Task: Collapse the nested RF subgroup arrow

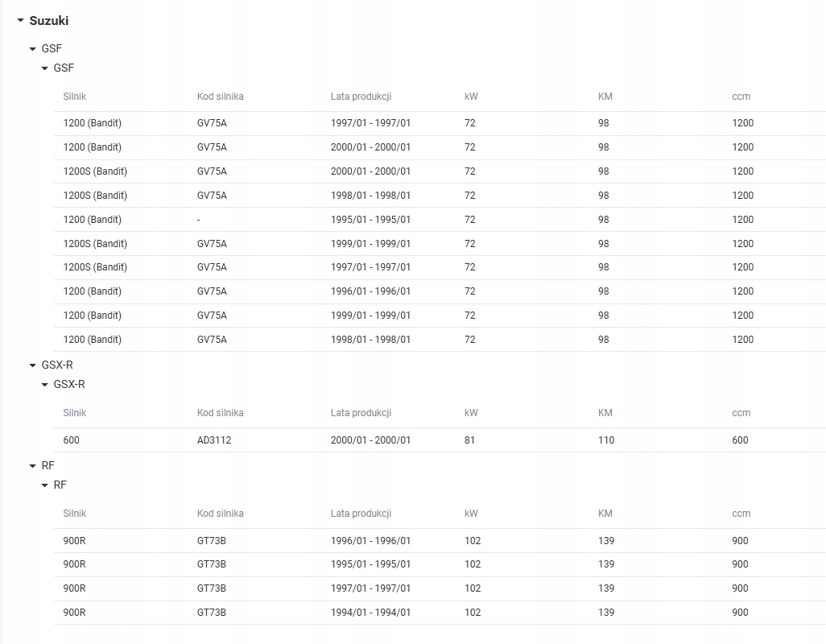Action: click(x=45, y=485)
